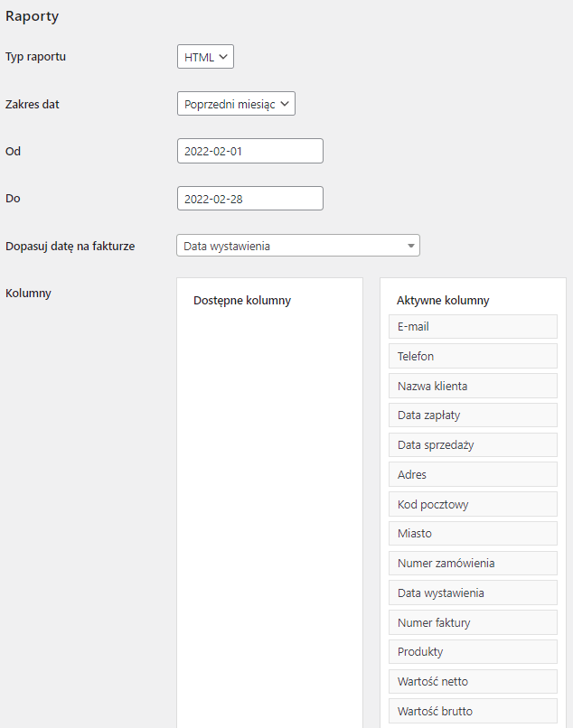Open the Typ raportu HTML dropdown

(205, 57)
